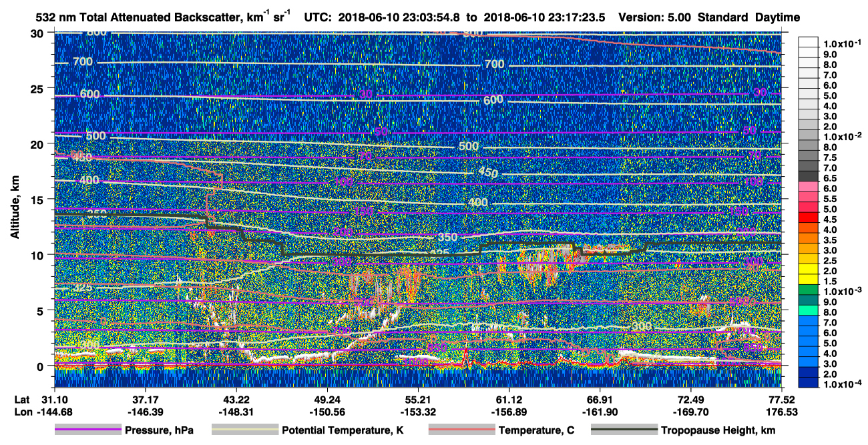Click the '532 nm Total Attenuated Backscatter' plot title

click(x=162, y=18)
